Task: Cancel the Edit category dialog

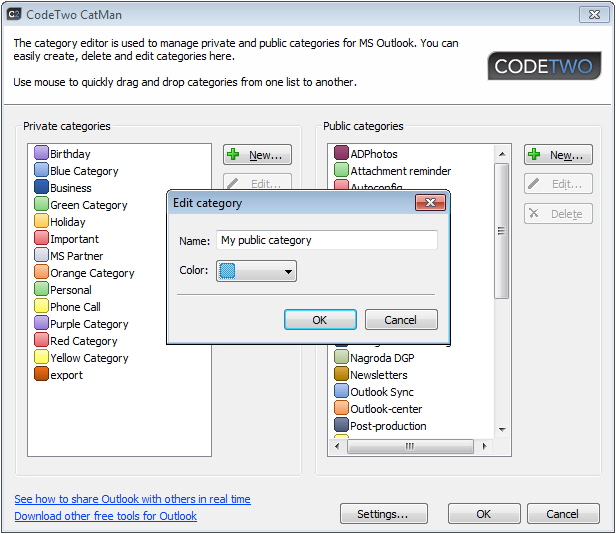Action: 401,320
